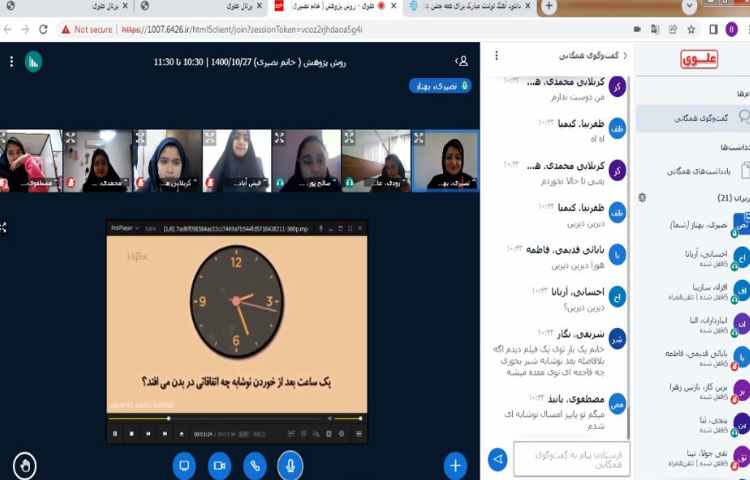Fullscreen the رودی webcam
The height and width of the screenshot is (480, 750).
click(349, 138)
